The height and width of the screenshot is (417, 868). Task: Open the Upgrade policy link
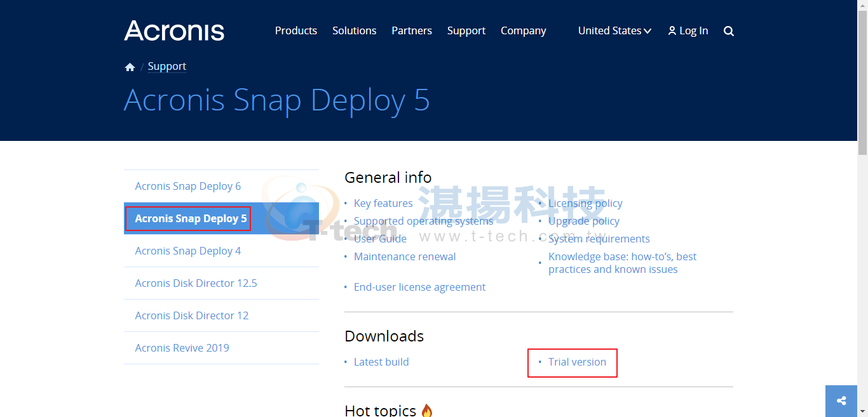(584, 221)
